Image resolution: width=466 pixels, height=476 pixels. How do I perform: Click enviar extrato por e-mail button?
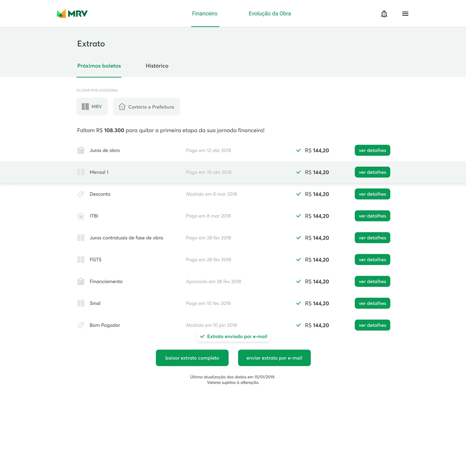point(274,358)
